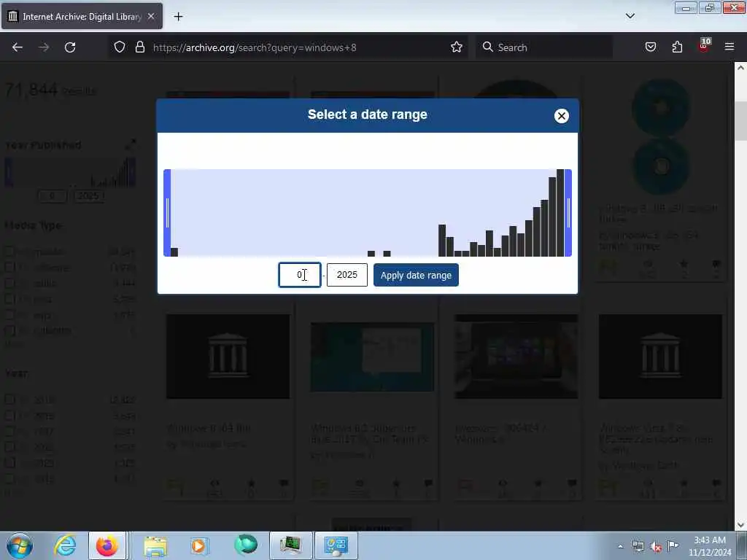Launch Internet Explorer from the taskbar

pos(65,545)
